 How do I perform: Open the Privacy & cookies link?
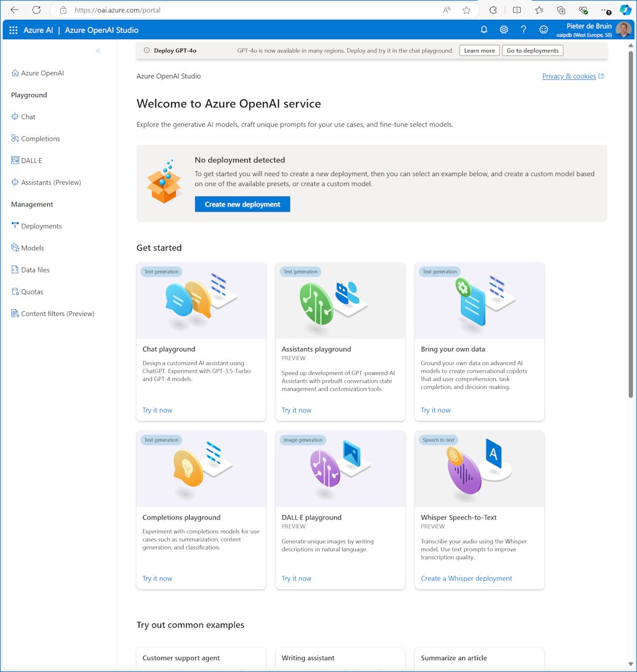click(568, 76)
